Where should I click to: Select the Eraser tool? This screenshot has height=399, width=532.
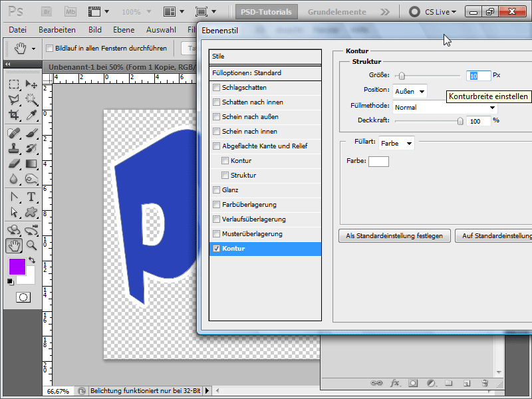tap(14, 164)
